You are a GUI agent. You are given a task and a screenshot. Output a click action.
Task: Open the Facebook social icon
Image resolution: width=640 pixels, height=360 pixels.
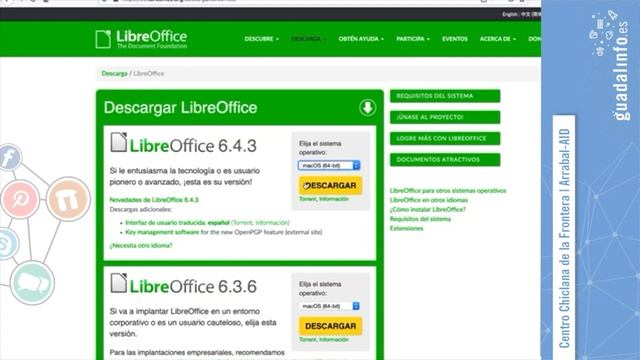point(10,158)
